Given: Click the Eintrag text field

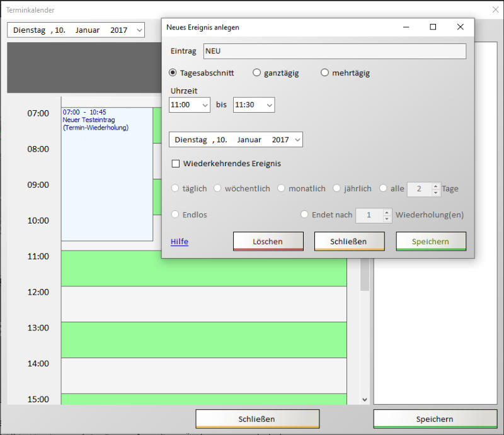Looking at the screenshot, I should pyautogui.click(x=335, y=52).
